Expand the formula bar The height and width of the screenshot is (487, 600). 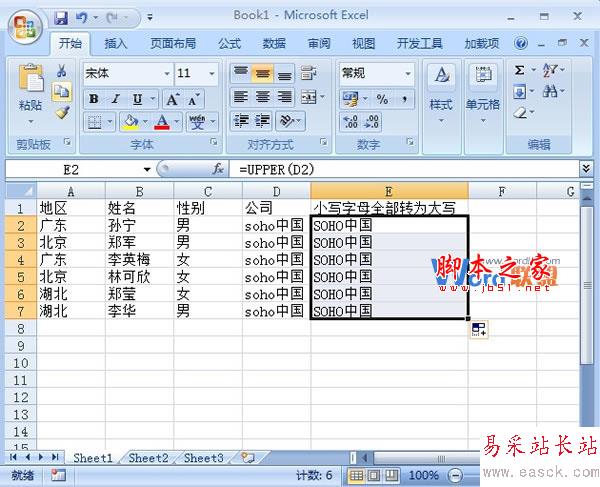pos(586,168)
